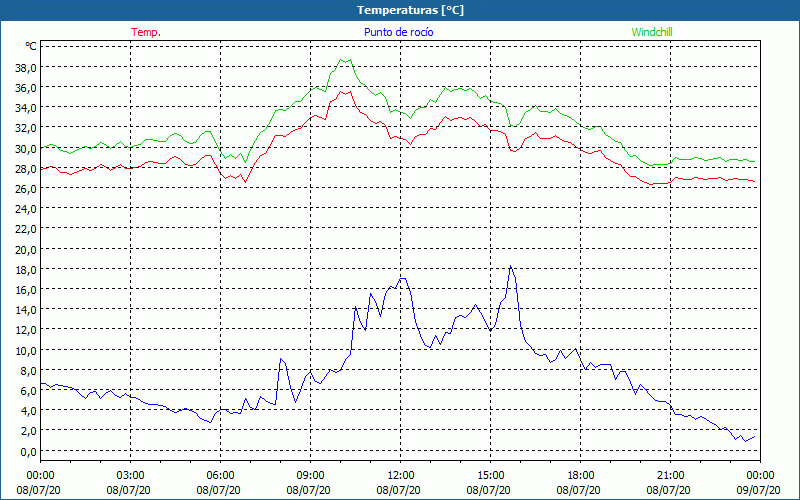The height and width of the screenshot is (500, 800).
Task: Click the 18:00 time axis label
Action: 580,476
